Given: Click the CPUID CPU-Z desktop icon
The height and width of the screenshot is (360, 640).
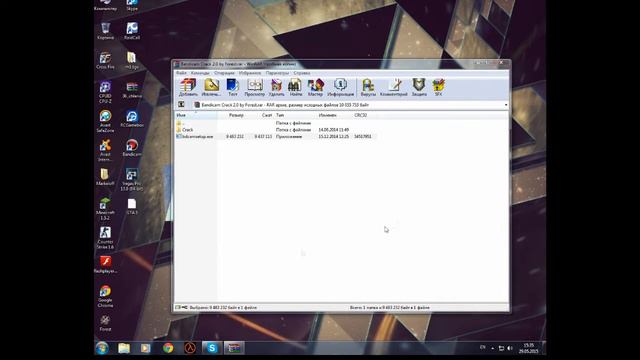Looking at the screenshot, I should [x=105, y=92].
